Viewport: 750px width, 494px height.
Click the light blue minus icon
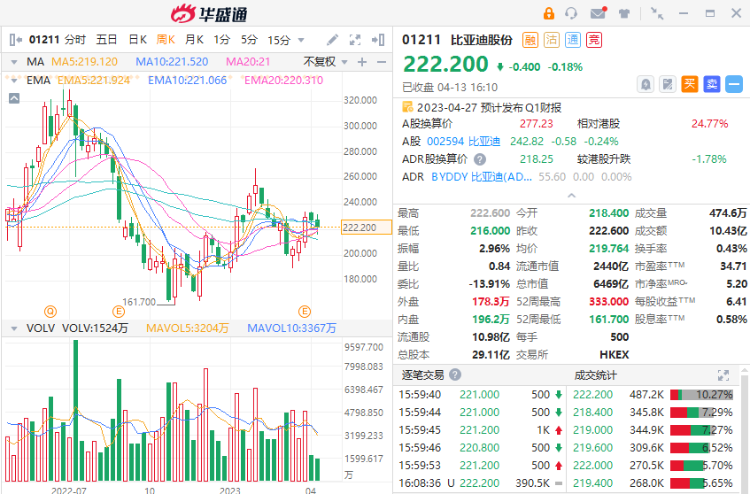(734, 84)
